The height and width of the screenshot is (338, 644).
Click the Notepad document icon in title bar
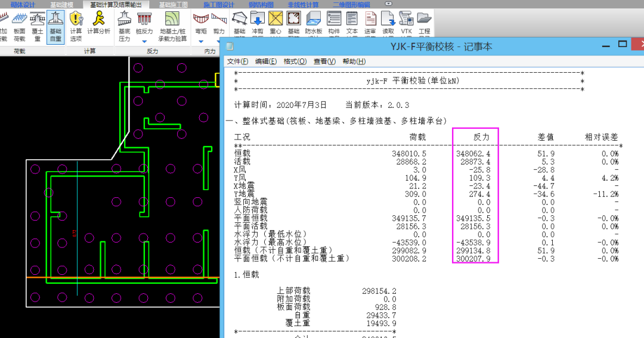[230, 46]
